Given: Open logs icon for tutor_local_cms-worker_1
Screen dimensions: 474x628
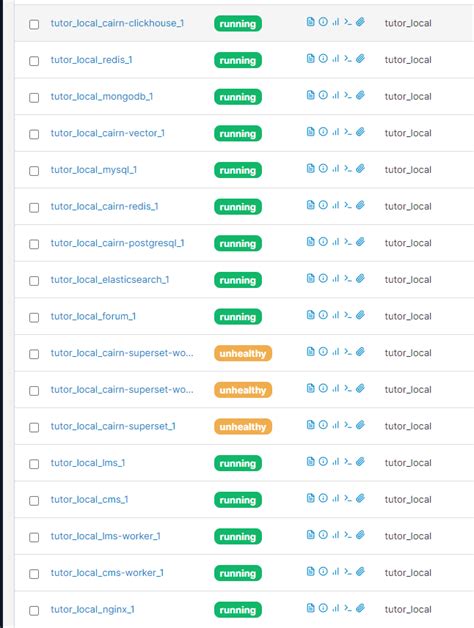Looking at the screenshot, I should click(311, 572).
